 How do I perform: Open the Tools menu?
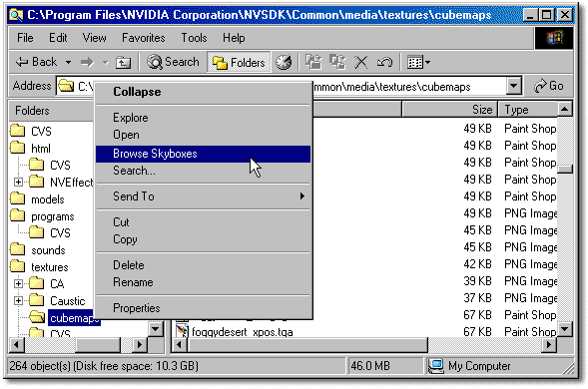click(194, 38)
